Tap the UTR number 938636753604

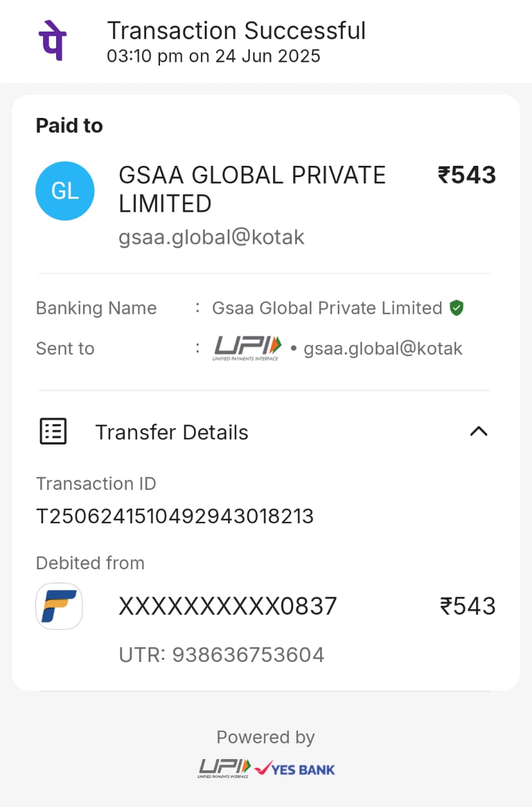click(x=221, y=655)
